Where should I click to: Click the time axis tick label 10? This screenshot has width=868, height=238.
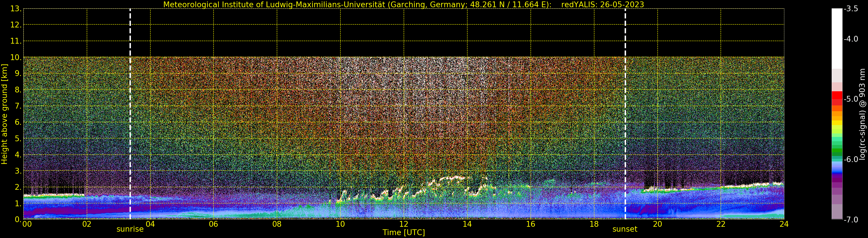pyautogui.click(x=340, y=224)
